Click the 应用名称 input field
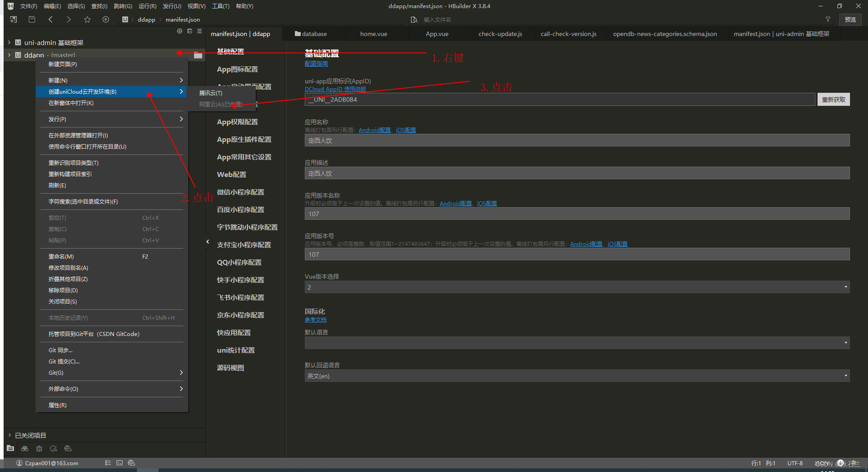Screen dimensions: 868x472 point(577,140)
